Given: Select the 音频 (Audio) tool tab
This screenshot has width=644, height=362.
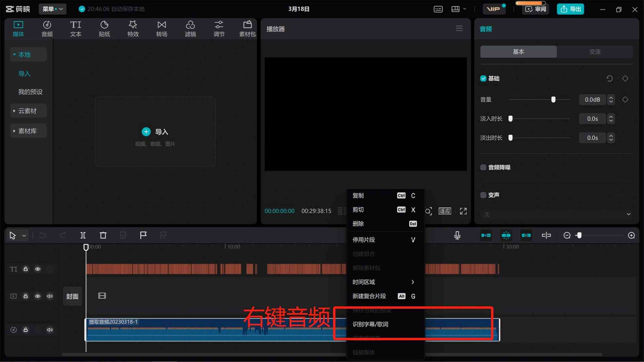Looking at the screenshot, I should coord(47,28).
